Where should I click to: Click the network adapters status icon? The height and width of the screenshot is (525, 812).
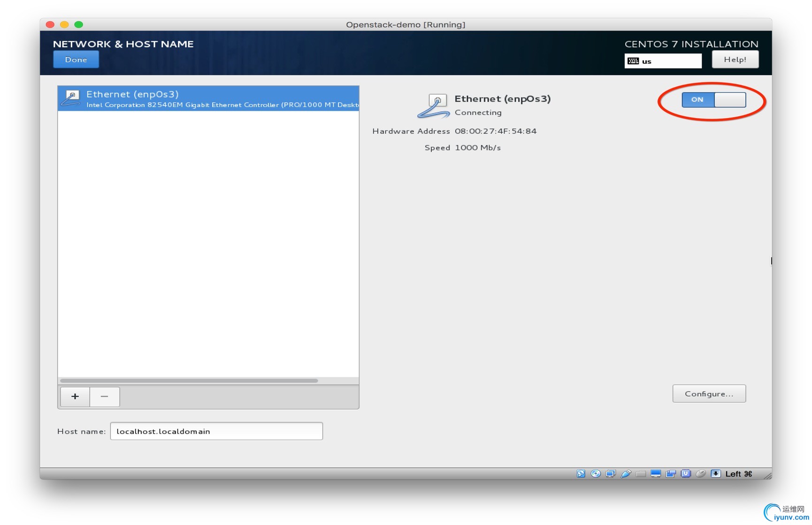(x=611, y=474)
